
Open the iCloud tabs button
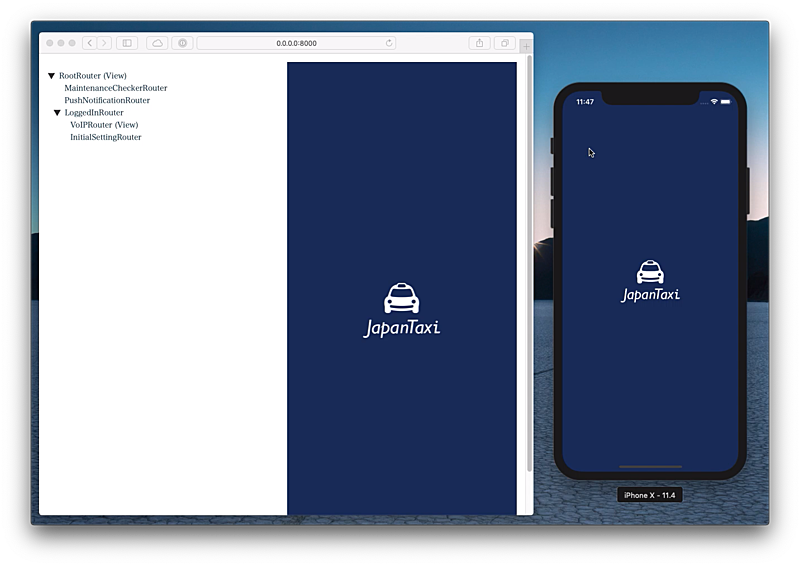tap(157, 43)
